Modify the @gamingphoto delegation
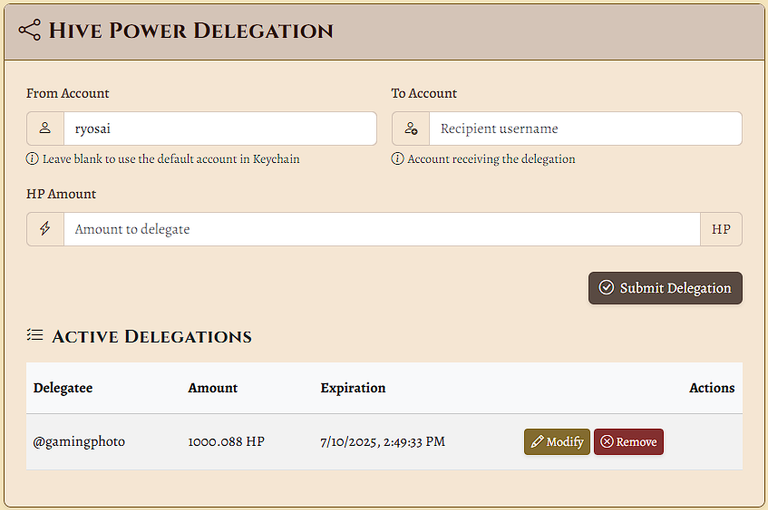Screen dimensions: 768x510 point(557,442)
